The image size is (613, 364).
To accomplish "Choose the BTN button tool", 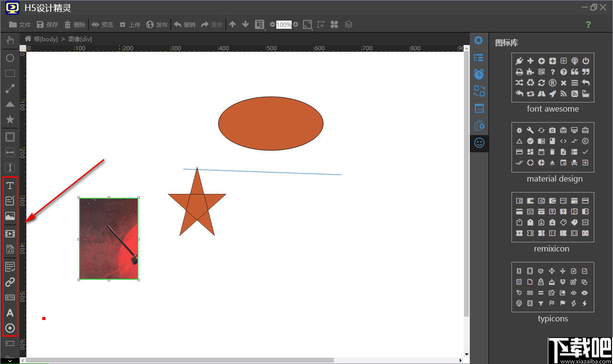I will pyautogui.click(x=10, y=297).
